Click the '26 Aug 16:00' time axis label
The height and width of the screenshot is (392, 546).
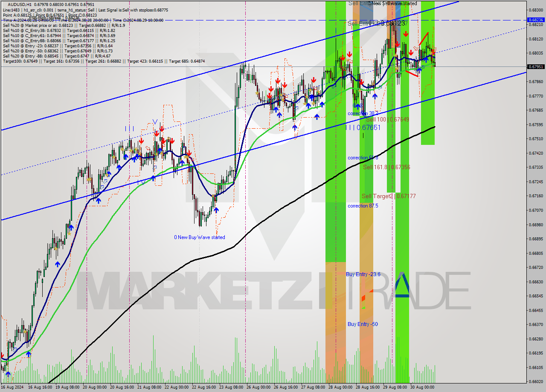pyautogui.click(x=286, y=387)
